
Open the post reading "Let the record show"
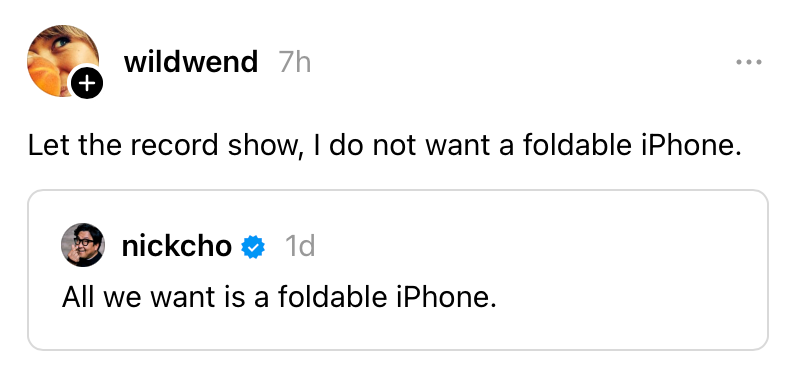(385, 146)
